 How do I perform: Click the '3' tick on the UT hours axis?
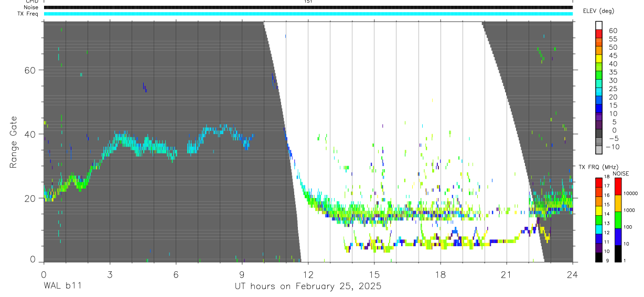110,274
